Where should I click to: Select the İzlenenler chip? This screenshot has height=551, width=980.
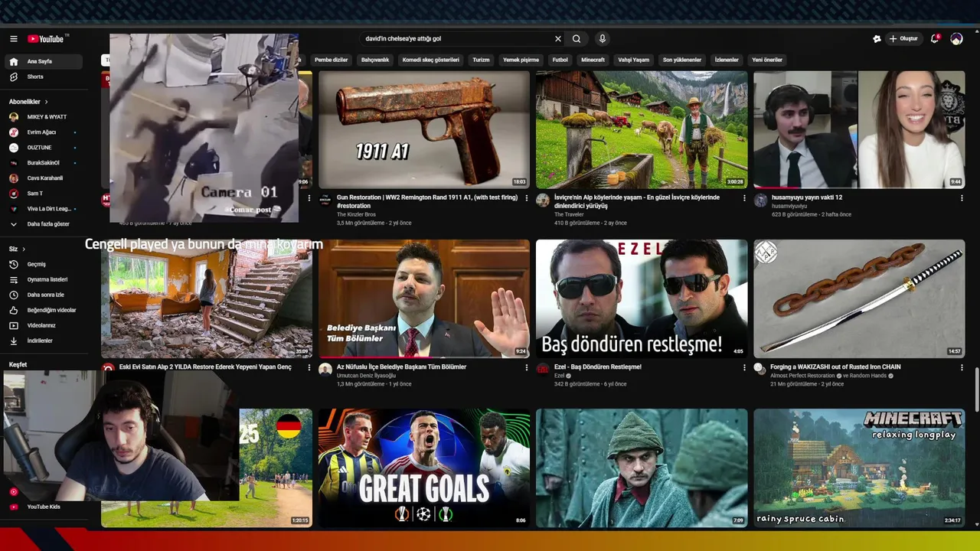(727, 60)
